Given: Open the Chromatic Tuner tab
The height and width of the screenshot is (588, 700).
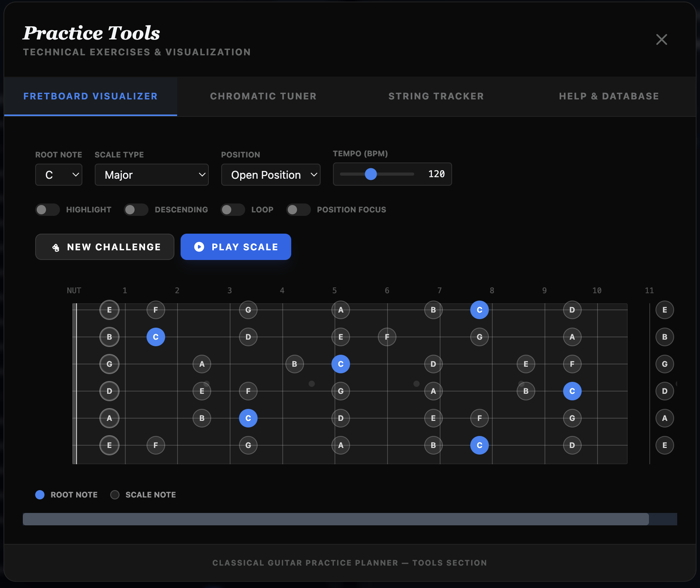Looking at the screenshot, I should click(263, 96).
